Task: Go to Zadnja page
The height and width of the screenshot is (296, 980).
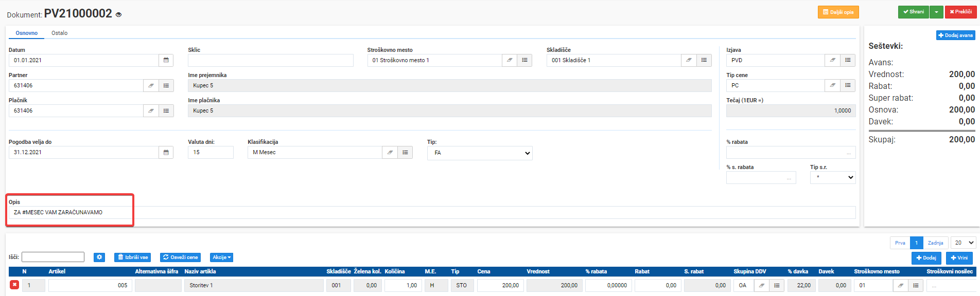Action: pyautogui.click(x=935, y=243)
